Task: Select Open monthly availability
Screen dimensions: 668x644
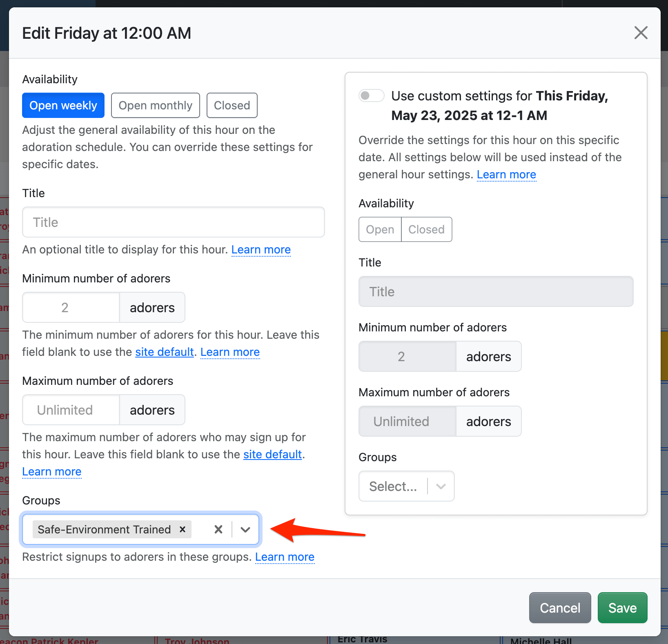Action: tap(155, 105)
